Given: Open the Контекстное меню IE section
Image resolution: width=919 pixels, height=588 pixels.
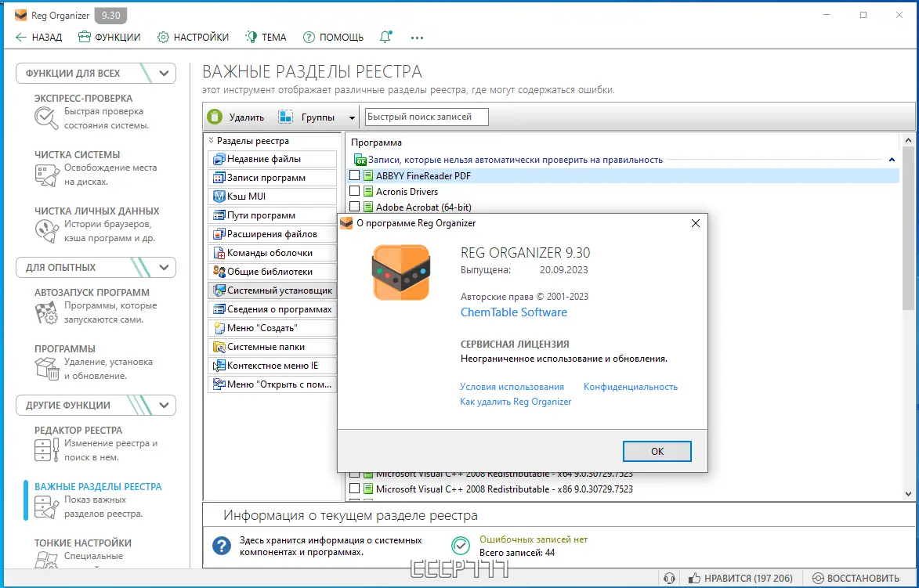Looking at the screenshot, I should point(272,365).
